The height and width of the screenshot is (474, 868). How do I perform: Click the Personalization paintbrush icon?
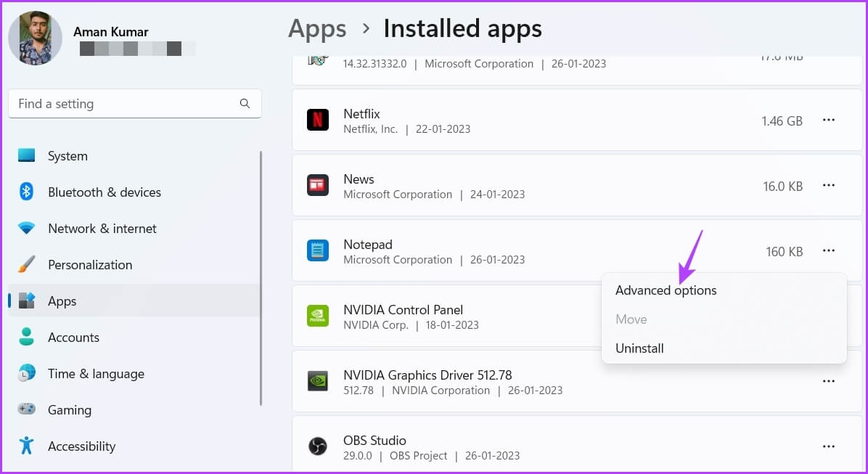click(x=27, y=265)
